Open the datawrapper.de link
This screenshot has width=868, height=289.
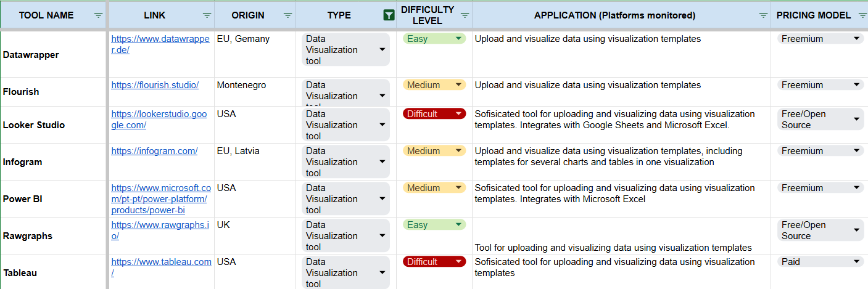tap(161, 44)
